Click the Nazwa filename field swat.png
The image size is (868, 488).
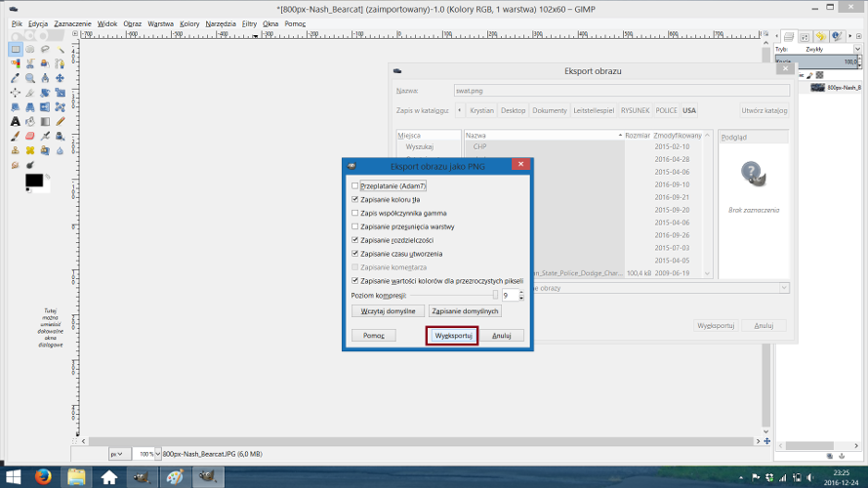[x=622, y=91]
